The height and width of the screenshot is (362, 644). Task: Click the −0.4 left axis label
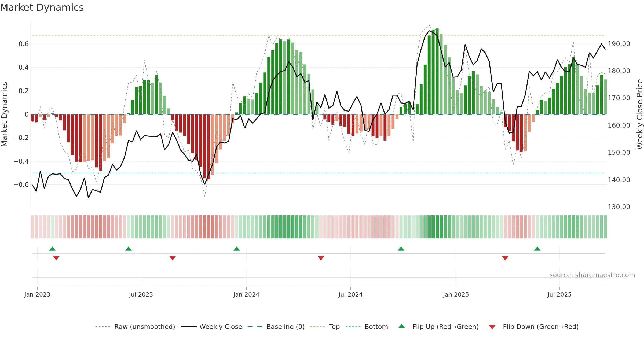coord(21,161)
